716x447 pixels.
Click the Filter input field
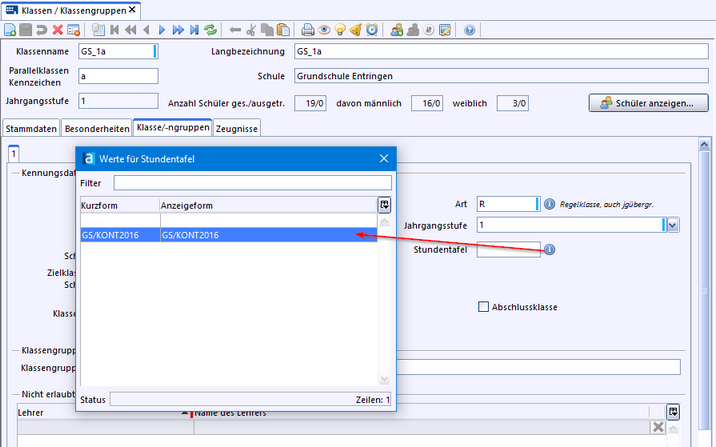click(252, 183)
